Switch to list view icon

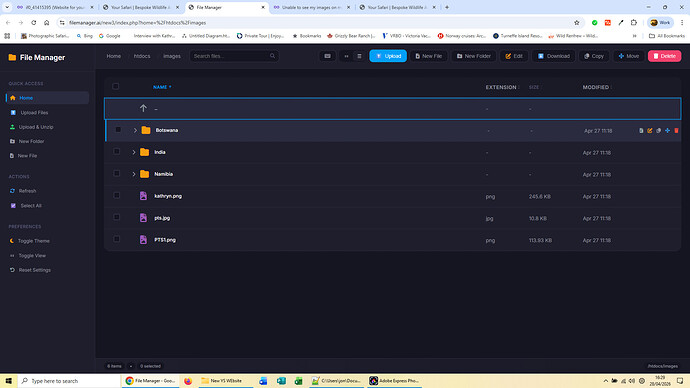pos(359,56)
